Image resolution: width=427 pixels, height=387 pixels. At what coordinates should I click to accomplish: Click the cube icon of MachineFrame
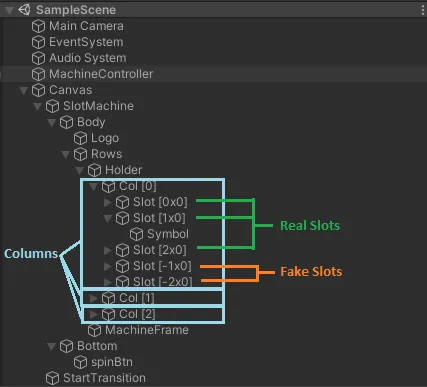(x=94, y=330)
